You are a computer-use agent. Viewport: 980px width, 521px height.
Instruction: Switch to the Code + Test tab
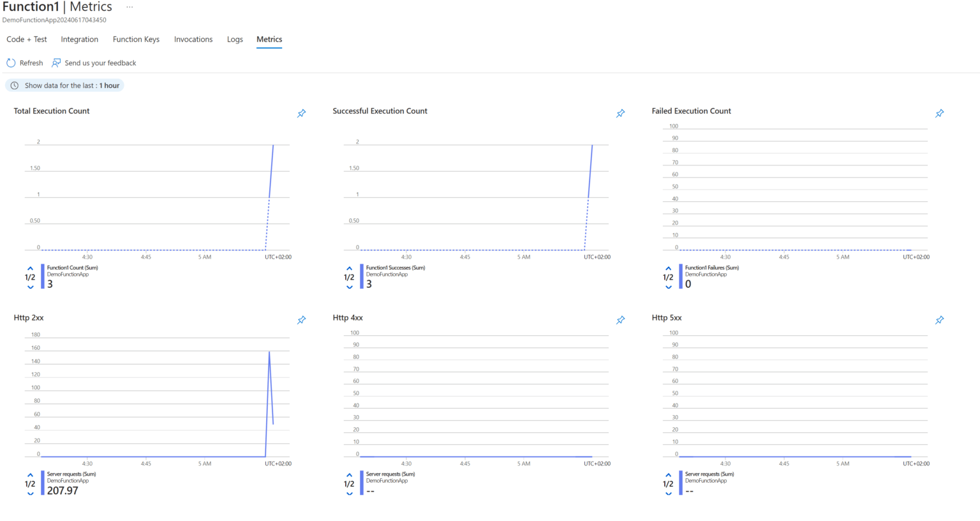[26, 39]
